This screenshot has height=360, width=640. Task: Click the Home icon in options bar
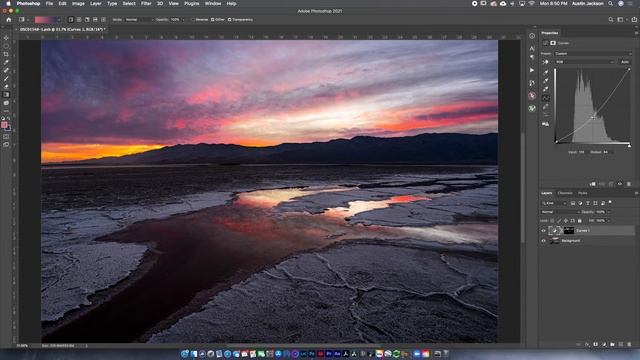(x=9, y=20)
